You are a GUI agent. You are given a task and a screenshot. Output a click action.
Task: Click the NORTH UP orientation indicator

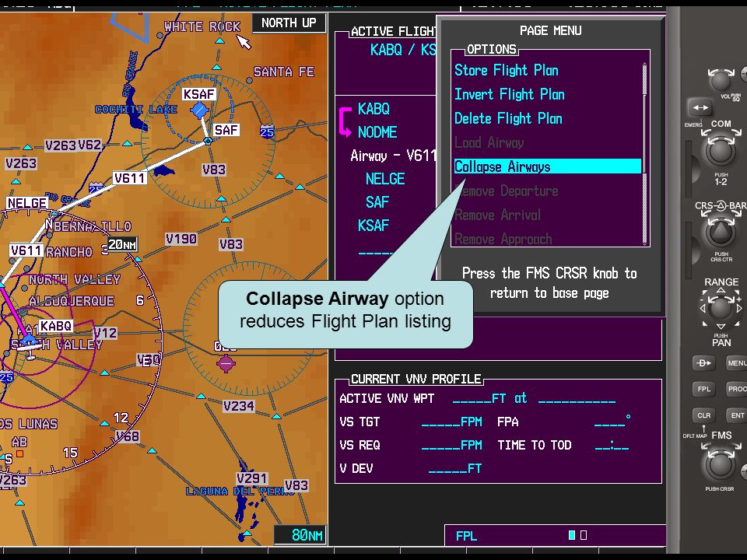coord(289,23)
